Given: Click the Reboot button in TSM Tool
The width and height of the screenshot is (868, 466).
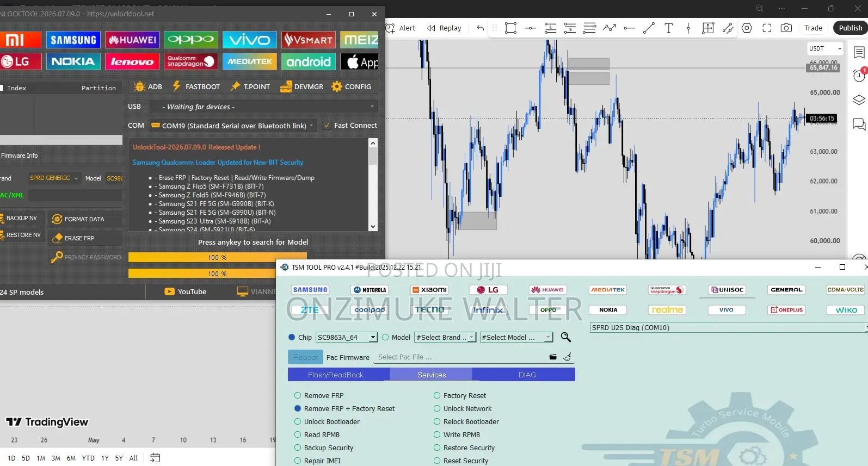Looking at the screenshot, I should 305,357.
